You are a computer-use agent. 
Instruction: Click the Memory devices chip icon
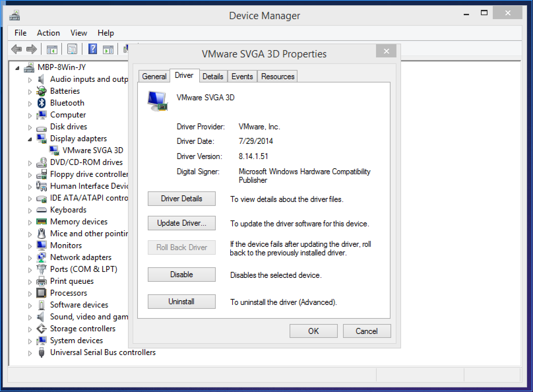[x=41, y=221]
